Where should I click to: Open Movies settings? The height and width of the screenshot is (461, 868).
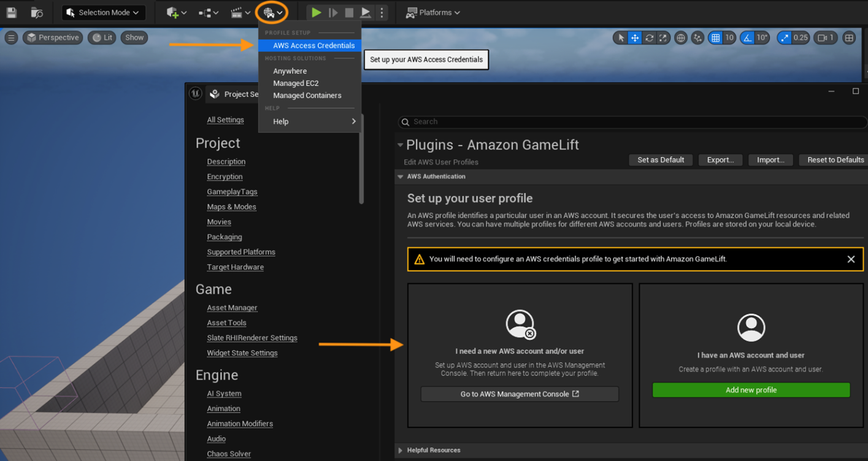point(219,222)
